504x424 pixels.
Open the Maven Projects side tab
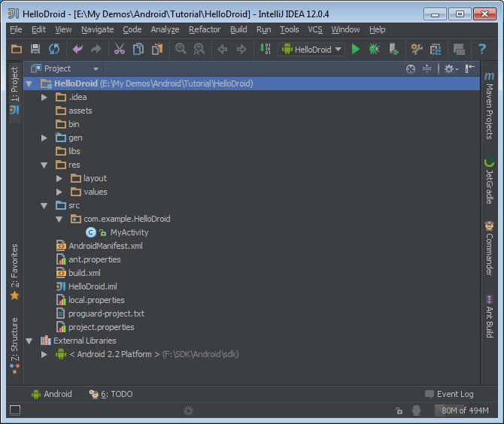489,106
